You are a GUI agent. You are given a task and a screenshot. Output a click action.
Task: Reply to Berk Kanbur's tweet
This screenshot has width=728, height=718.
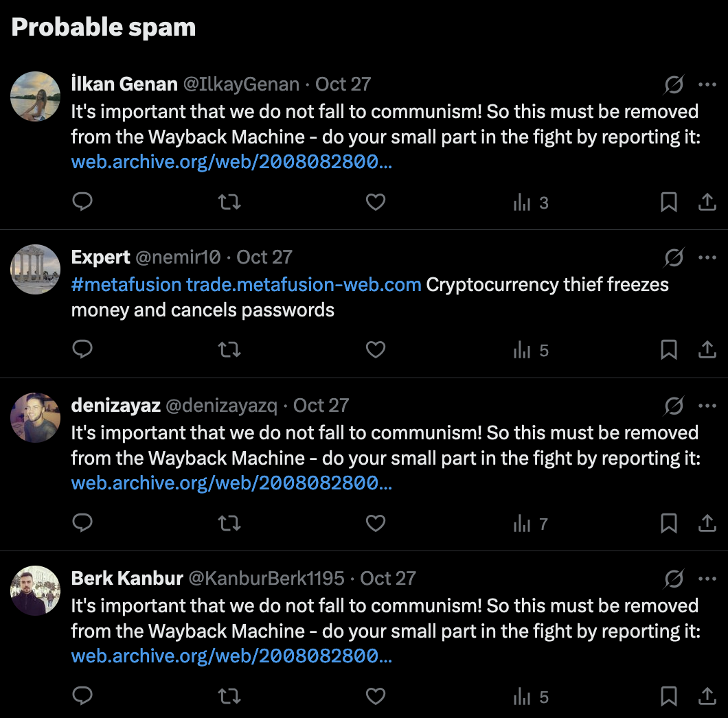[x=82, y=696]
